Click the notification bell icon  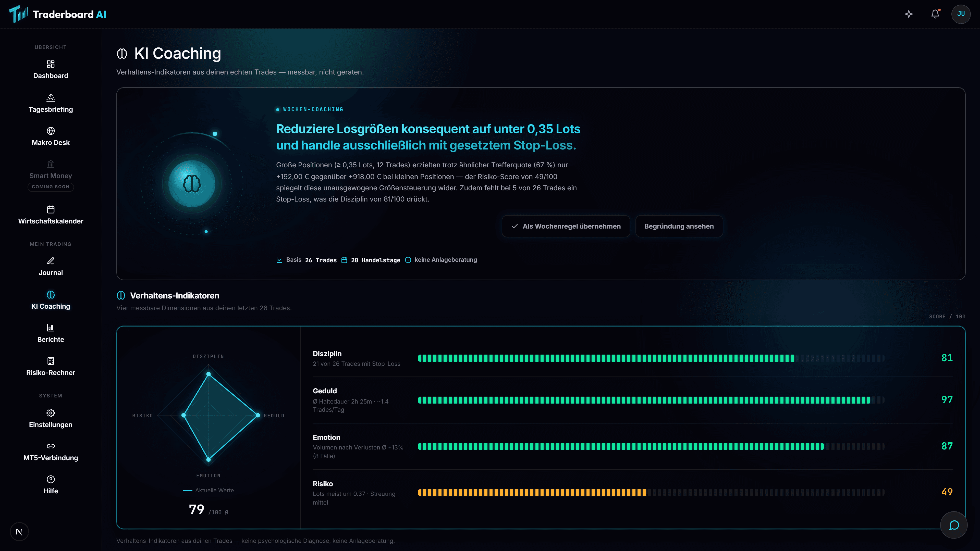coord(935,14)
